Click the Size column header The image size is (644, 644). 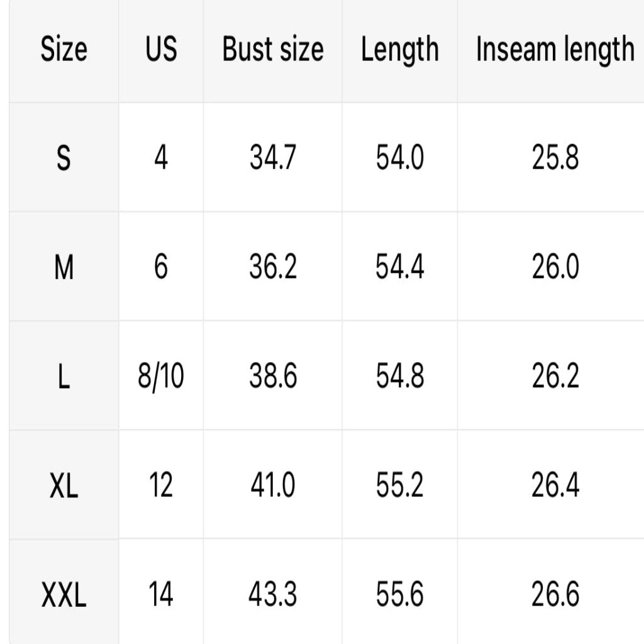coord(64,49)
